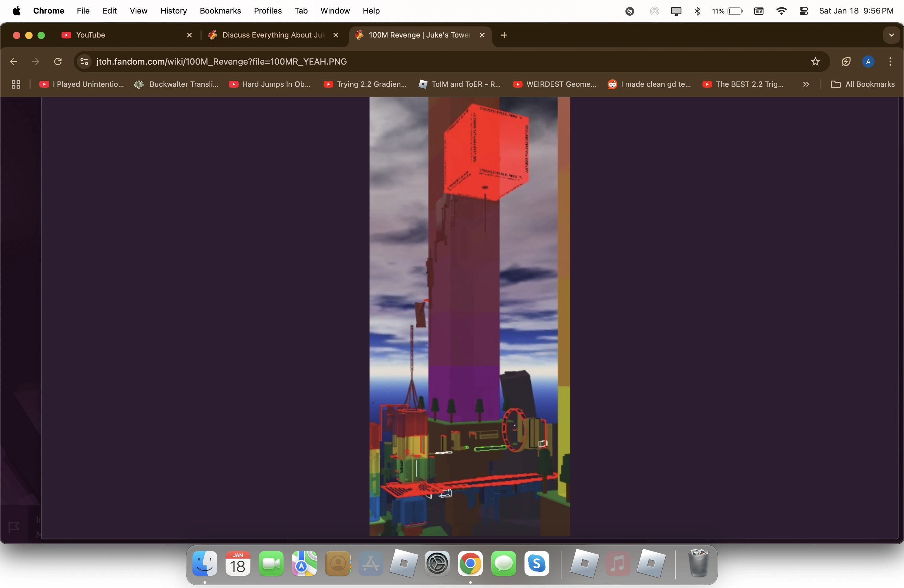Click the profile avatar "A" icon

[868, 62]
